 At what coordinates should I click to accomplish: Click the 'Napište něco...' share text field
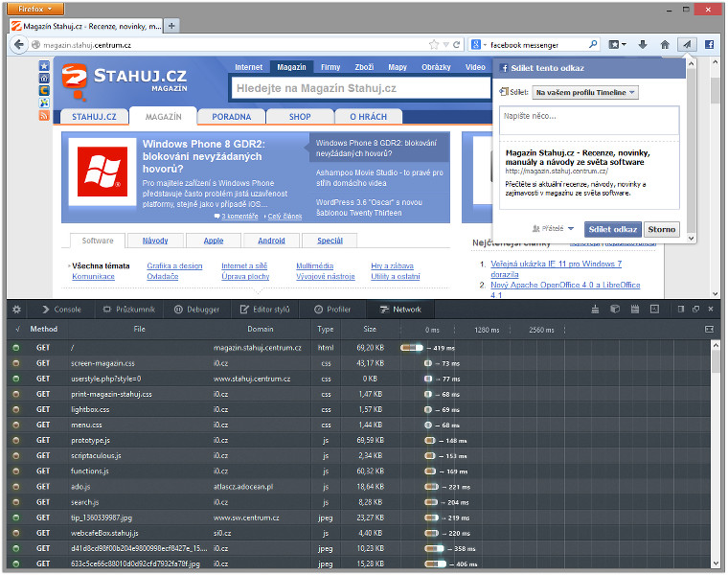(589, 121)
